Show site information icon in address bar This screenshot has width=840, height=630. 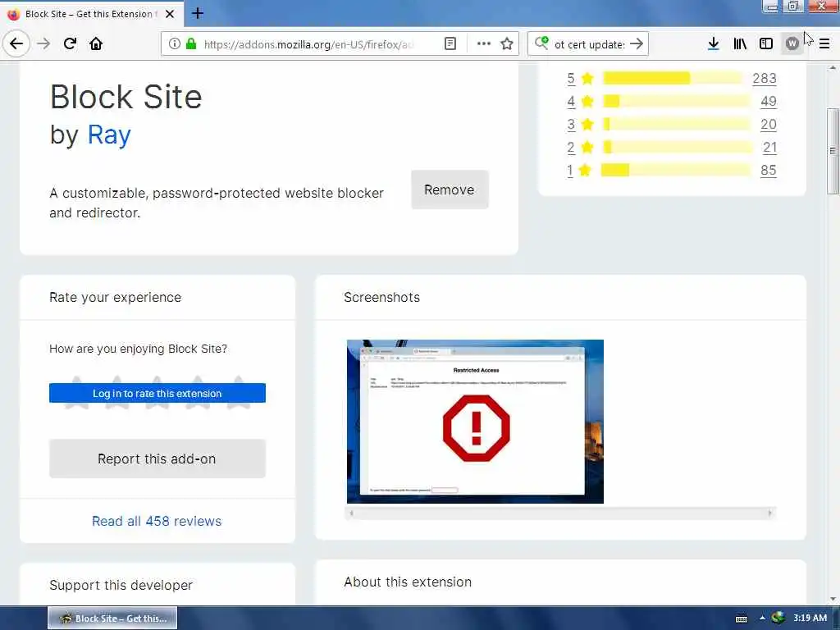pos(174,44)
